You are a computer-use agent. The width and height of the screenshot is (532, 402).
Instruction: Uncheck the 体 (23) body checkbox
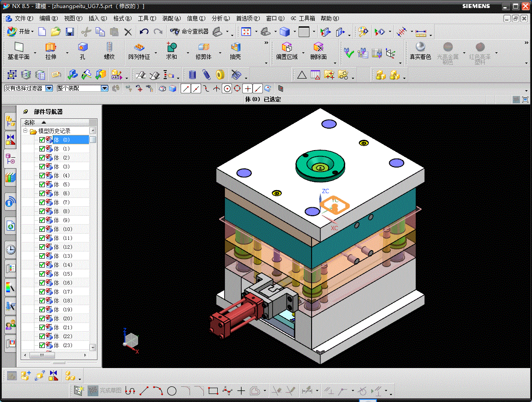42,345
